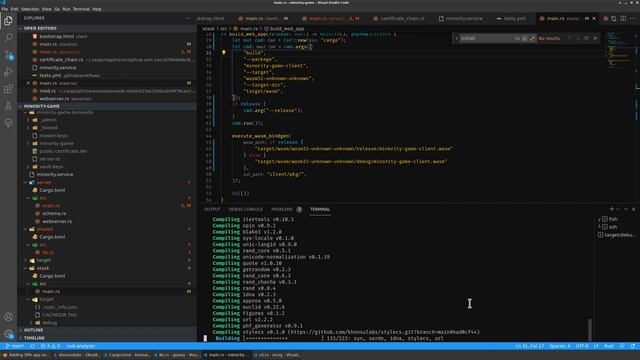This screenshot has height=360, width=640.
Task: Close the active main.rs xtask tab
Action: (594, 18)
